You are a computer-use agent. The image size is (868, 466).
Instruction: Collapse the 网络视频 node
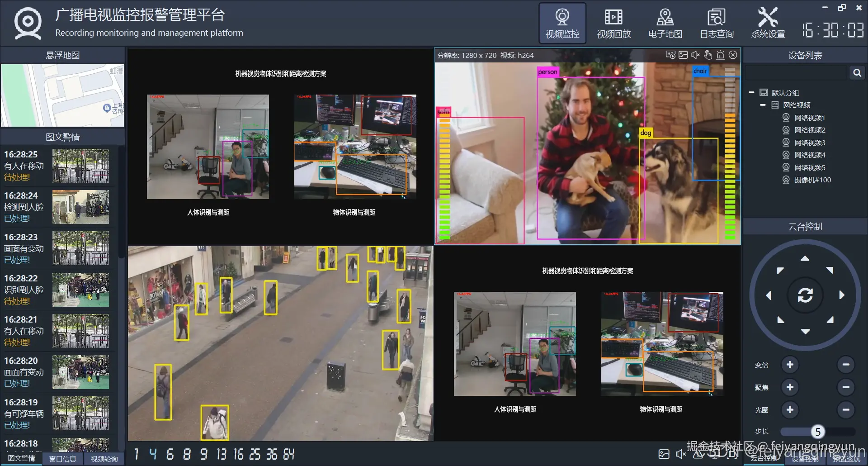tap(763, 105)
